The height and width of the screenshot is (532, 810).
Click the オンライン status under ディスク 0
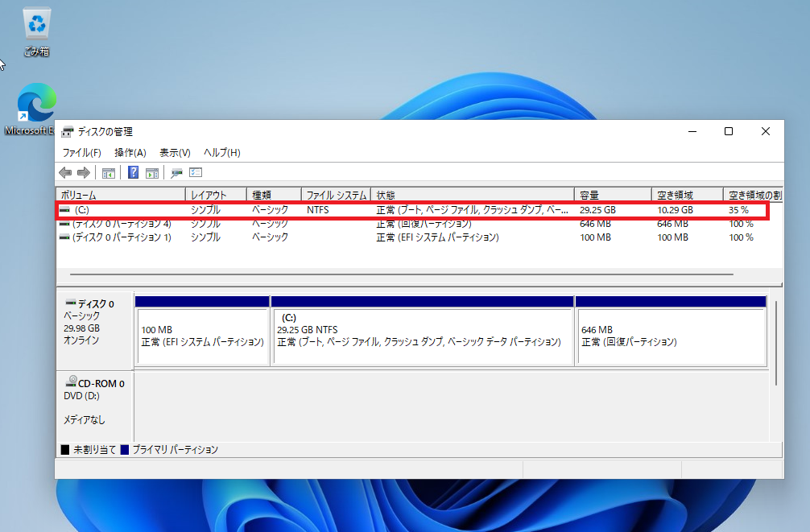[x=81, y=340]
